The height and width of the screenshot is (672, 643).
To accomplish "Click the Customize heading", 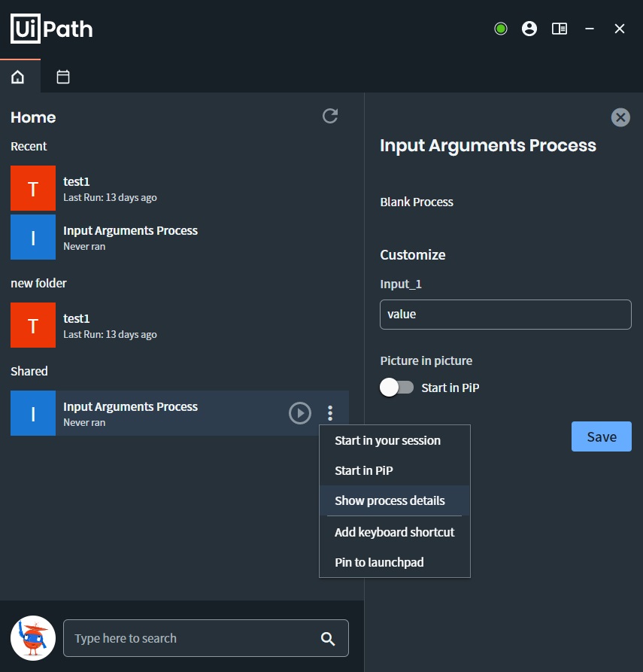I will tap(413, 255).
